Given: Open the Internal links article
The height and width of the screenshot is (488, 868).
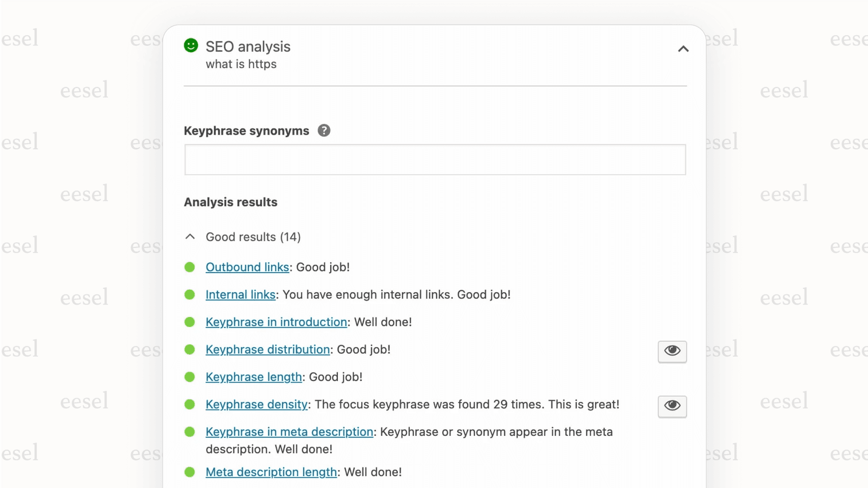Looking at the screenshot, I should 240,294.
